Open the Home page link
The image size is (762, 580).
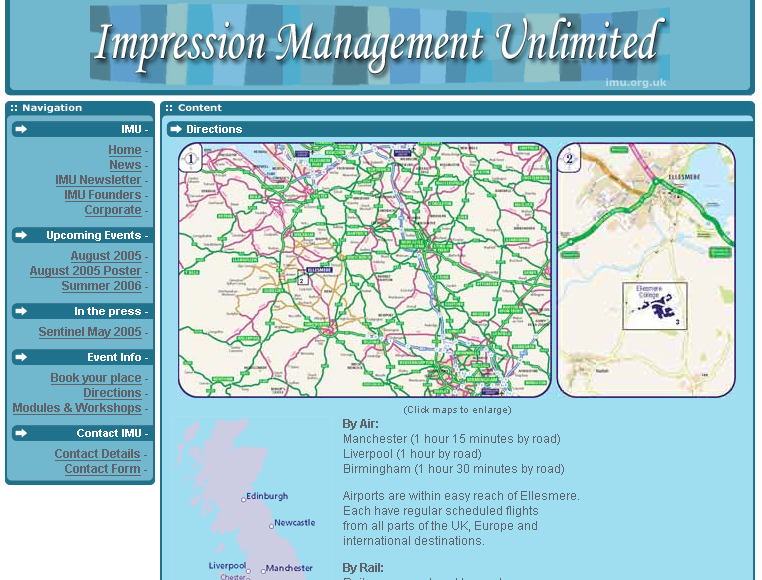pyautogui.click(x=125, y=150)
